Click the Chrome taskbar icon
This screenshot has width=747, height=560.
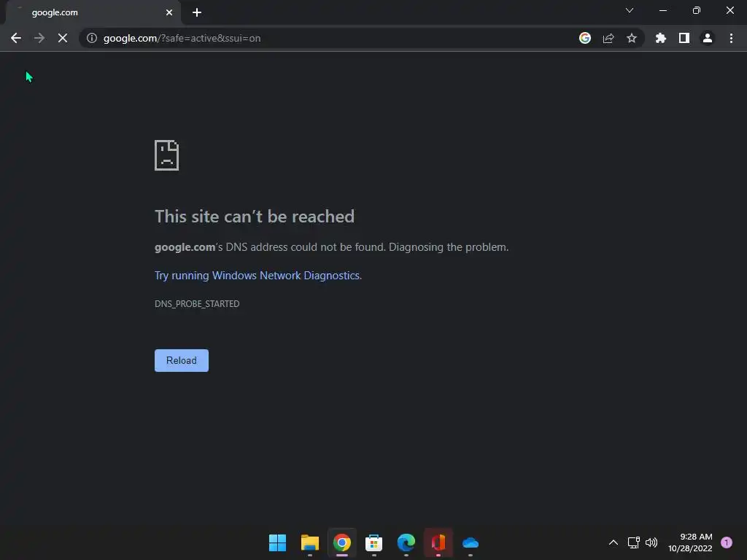click(342, 542)
